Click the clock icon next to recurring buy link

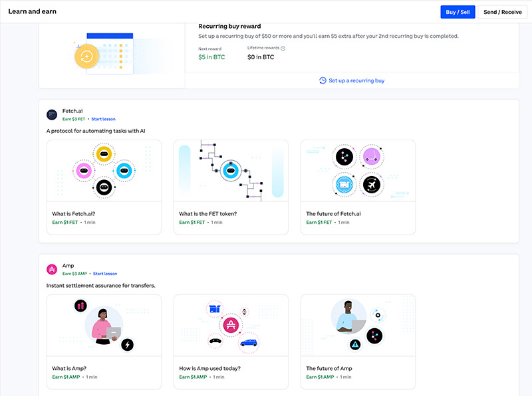(321, 80)
